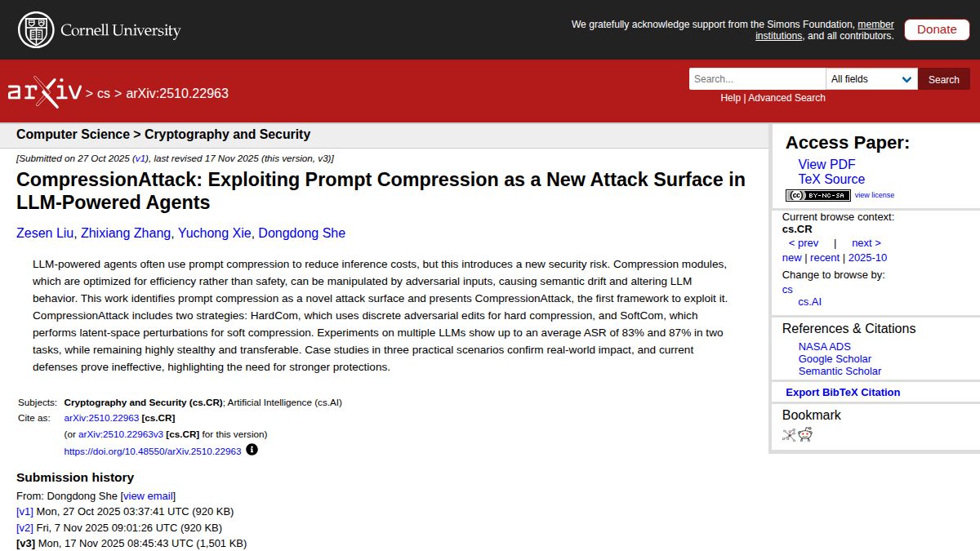This screenshot has width=980, height=551.
Task: Open Help from the search bar area
Action: (729, 97)
